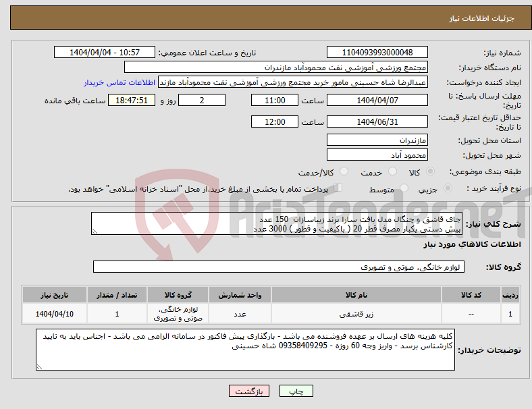Screen dimensions: 532x409
Task: Select the خدمت radio button
Action: 392,171
